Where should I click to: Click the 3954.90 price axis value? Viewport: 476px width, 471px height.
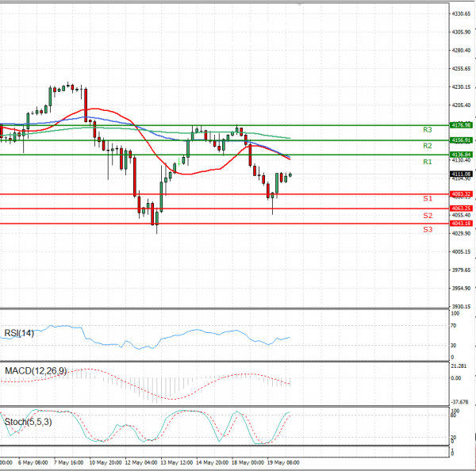click(x=461, y=289)
